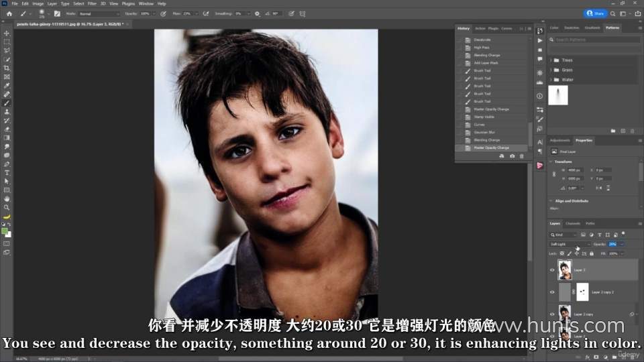
Task: Toggle visibility of Layer 3
Action: tap(552, 270)
